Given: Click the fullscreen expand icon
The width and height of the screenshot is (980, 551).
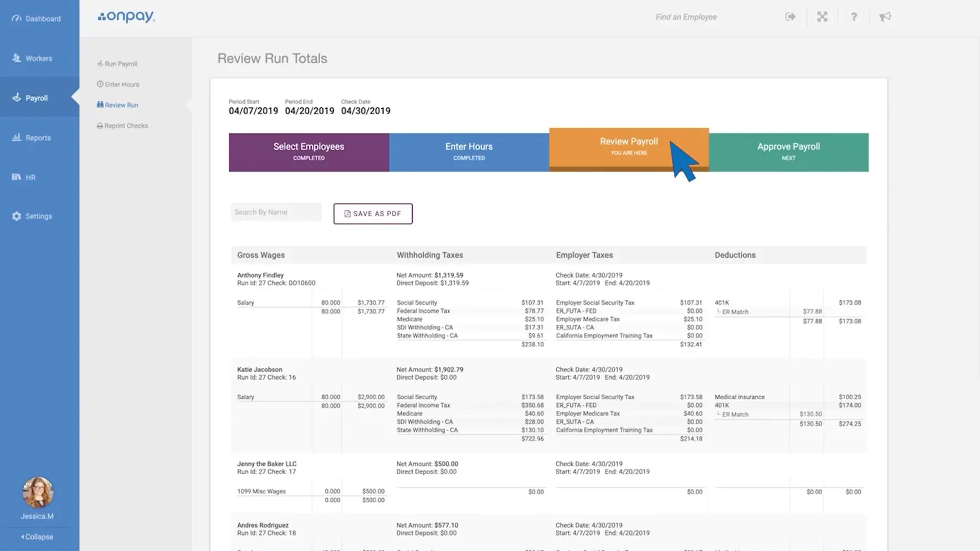Looking at the screenshot, I should coord(822,17).
